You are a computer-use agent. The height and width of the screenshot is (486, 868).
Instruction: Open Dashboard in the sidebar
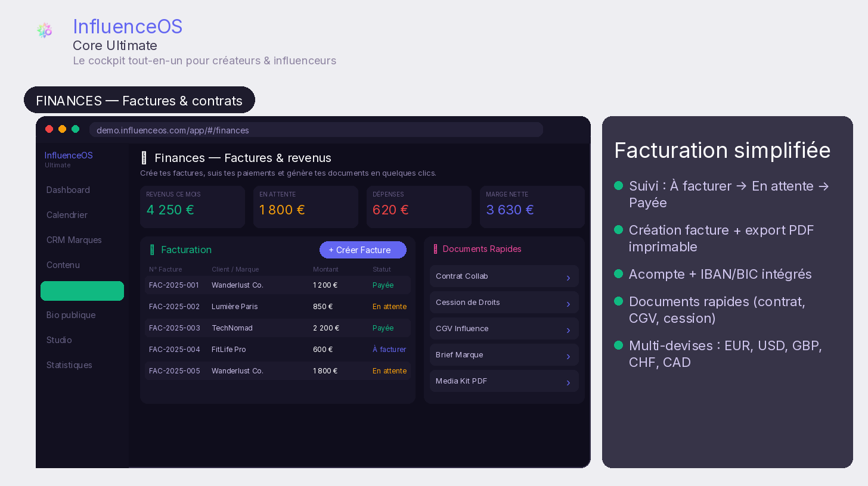(68, 190)
